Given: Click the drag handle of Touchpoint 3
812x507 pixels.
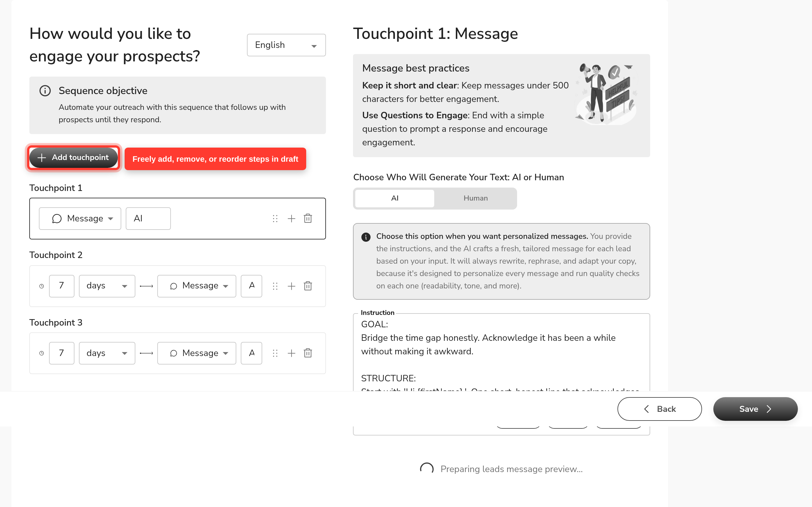Looking at the screenshot, I should coord(275,353).
